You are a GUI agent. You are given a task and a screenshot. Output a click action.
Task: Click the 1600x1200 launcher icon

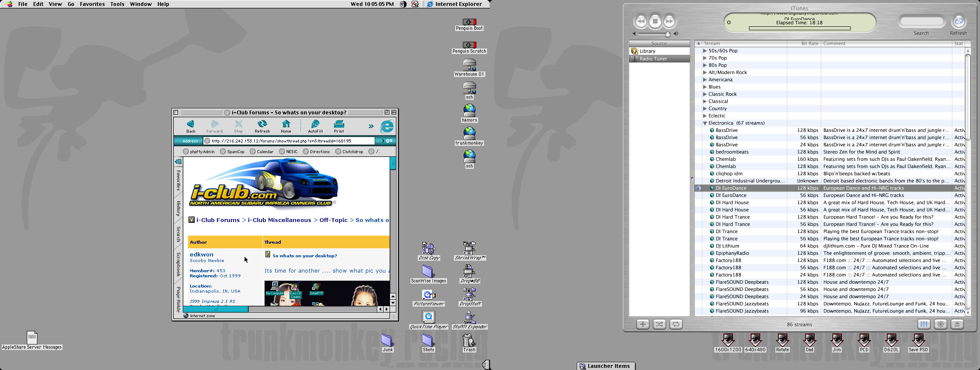click(728, 343)
